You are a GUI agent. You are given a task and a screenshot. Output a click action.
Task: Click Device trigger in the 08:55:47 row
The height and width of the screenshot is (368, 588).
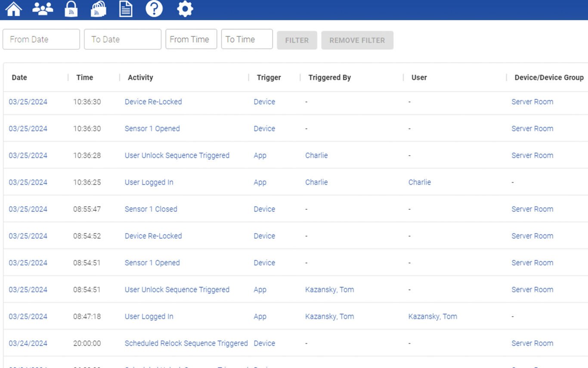click(x=264, y=209)
